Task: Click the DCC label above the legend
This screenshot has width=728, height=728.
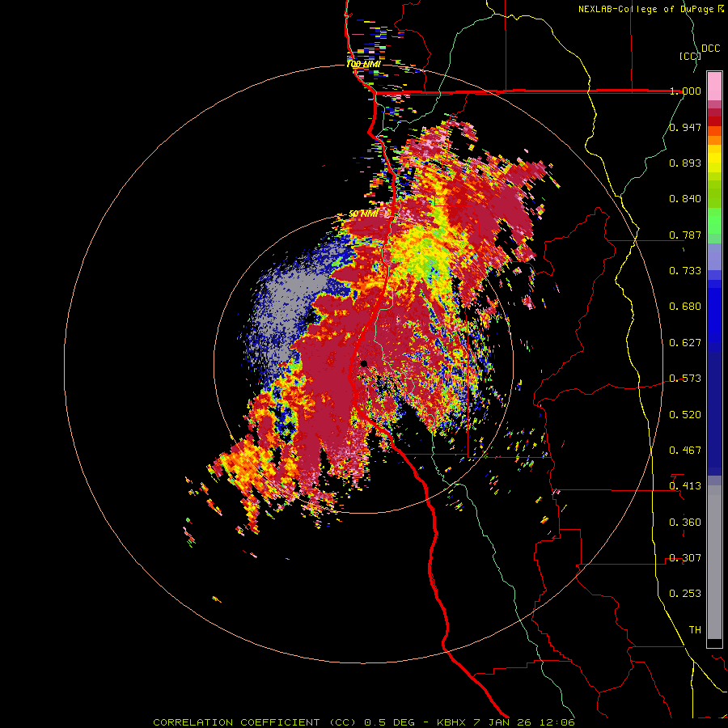Action: (x=710, y=49)
